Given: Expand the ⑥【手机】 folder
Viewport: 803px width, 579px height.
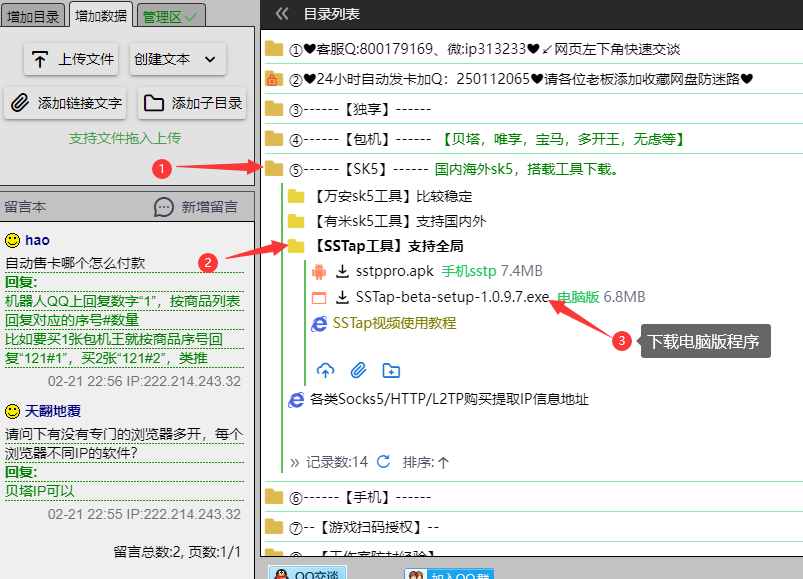Looking at the screenshot, I should click(274, 497).
